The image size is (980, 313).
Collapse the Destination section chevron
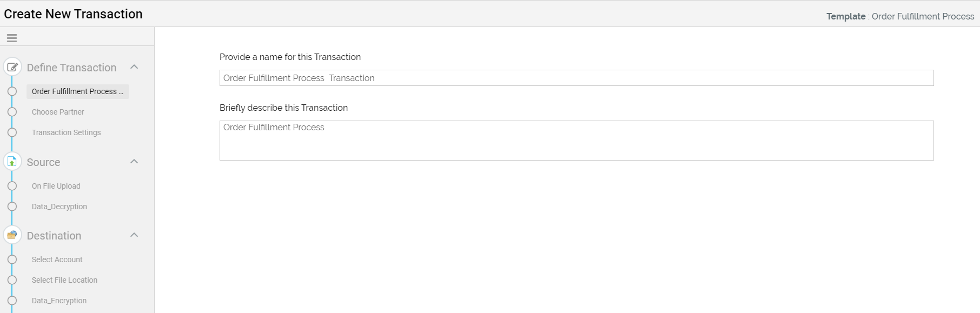(134, 235)
